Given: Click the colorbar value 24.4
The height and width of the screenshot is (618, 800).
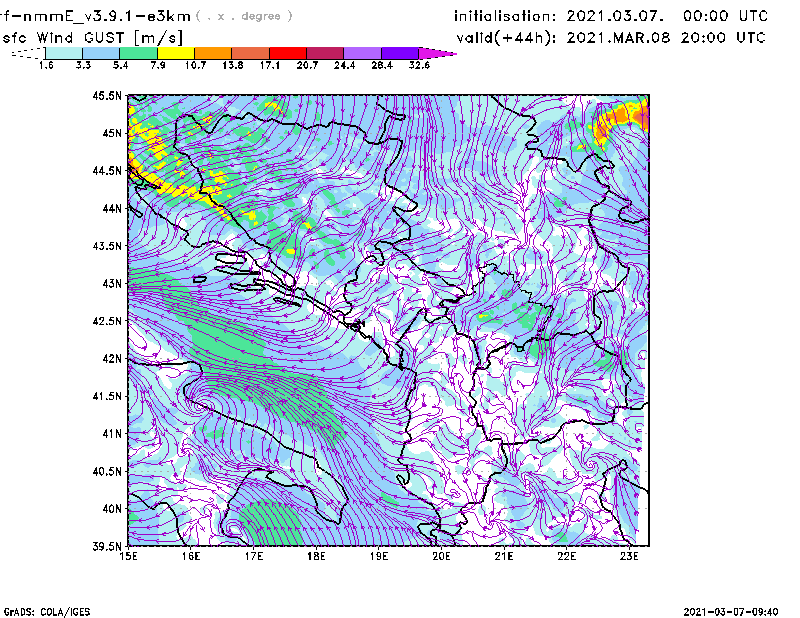Looking at the screenshot, I should (344, 65).
